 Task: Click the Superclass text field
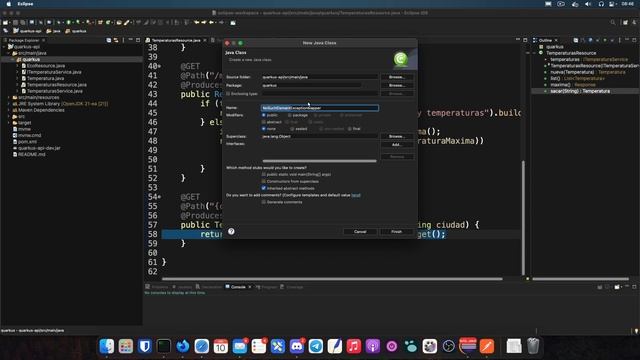coord(320,136)
